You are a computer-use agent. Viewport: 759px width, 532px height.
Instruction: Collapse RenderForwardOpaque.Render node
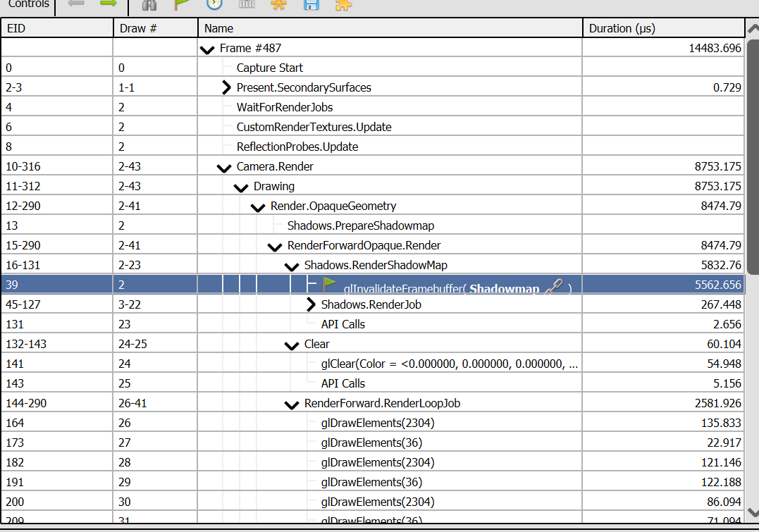[x=275, y=247]
